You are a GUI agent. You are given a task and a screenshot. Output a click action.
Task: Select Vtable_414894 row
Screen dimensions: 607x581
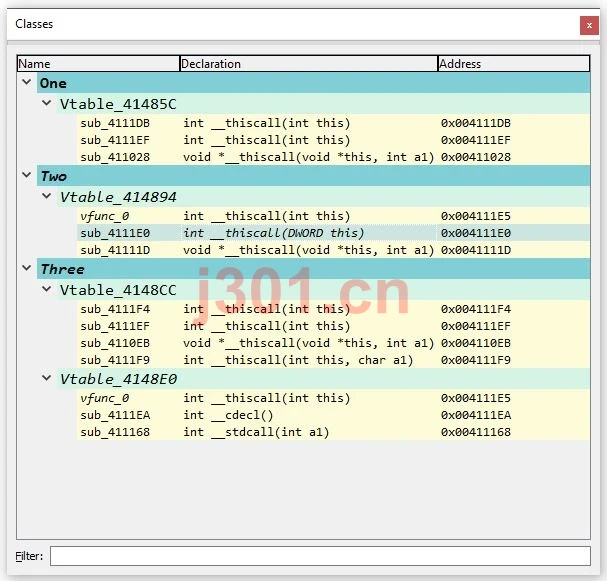tap(324, 197)
